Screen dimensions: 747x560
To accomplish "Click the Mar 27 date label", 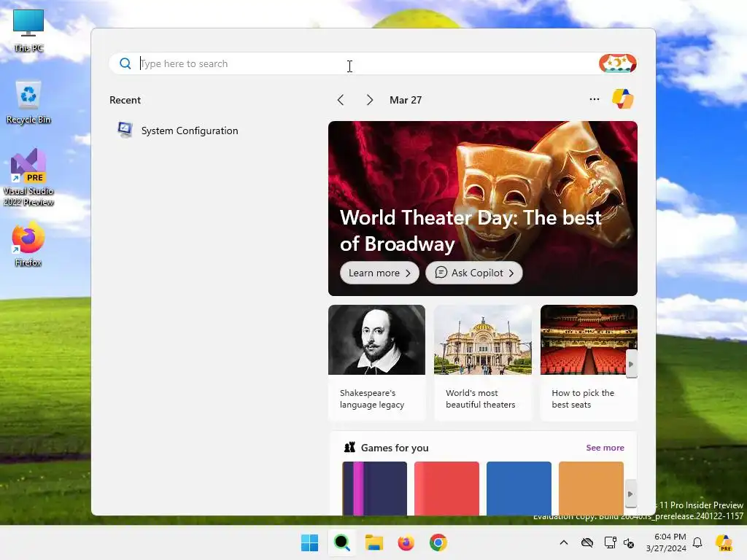I will (x=406, y=100).
